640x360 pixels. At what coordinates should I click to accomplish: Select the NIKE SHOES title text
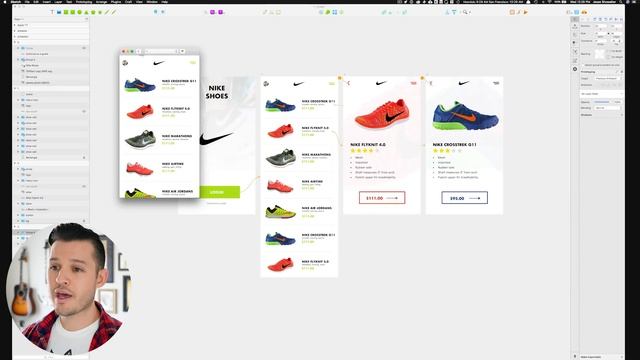[217, 92]
